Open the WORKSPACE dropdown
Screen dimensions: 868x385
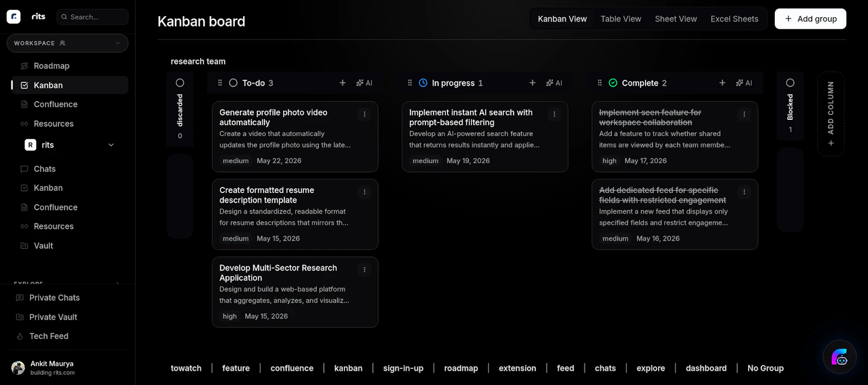pos(67,43)
